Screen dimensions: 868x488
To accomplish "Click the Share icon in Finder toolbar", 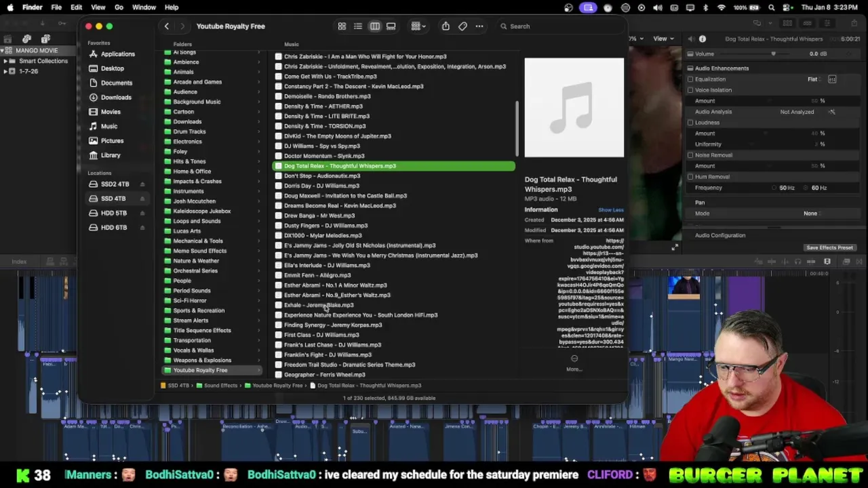I will click(x=446, y=26).
